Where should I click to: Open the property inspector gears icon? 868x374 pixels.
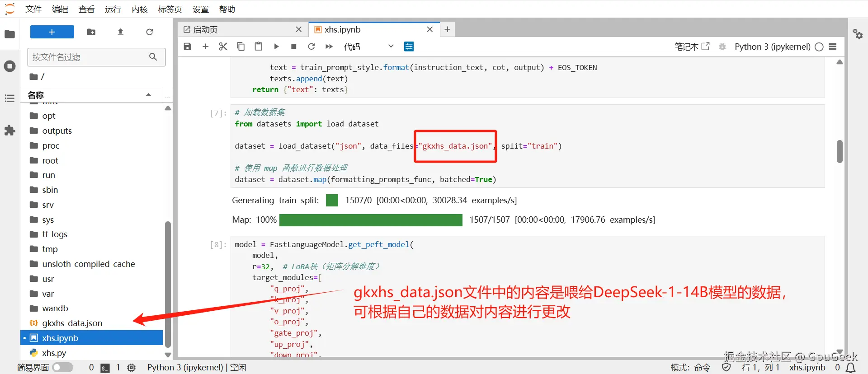coord(858,34)
